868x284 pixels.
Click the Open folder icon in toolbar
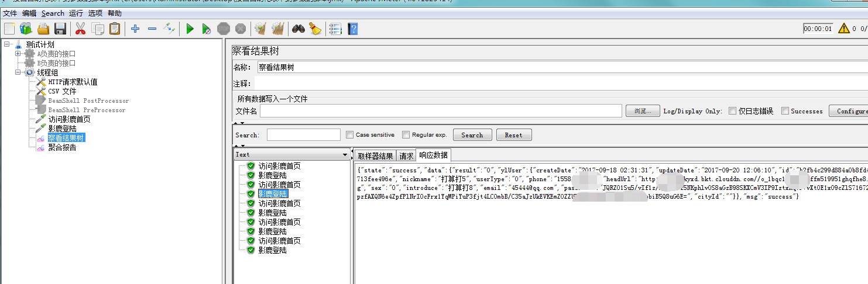click(x=43, y=29)
